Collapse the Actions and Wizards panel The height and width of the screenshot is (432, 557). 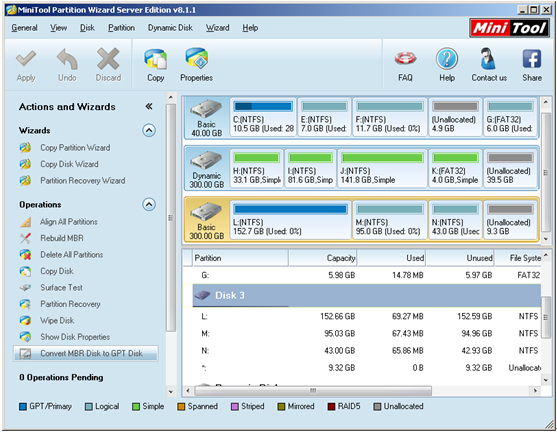[x=149, y=106]
